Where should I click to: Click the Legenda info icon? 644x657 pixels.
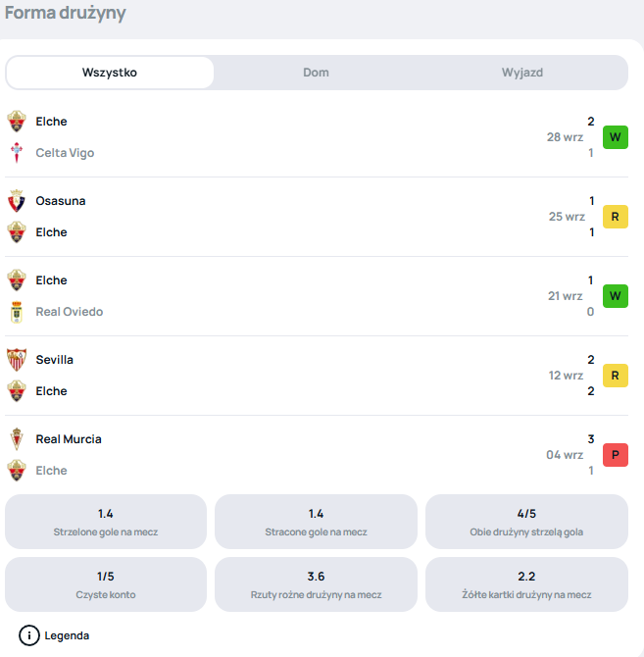(x=29, y=635)
